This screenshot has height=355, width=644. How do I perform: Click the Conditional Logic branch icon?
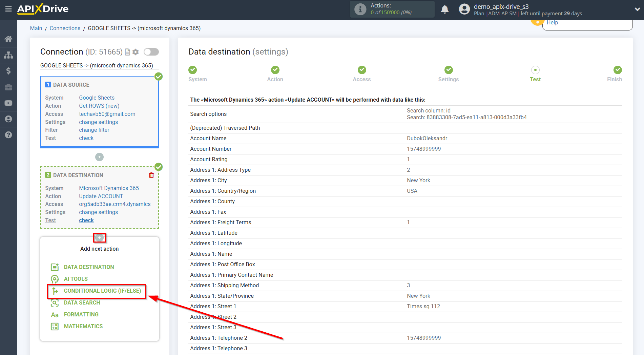tap(55, 291)
